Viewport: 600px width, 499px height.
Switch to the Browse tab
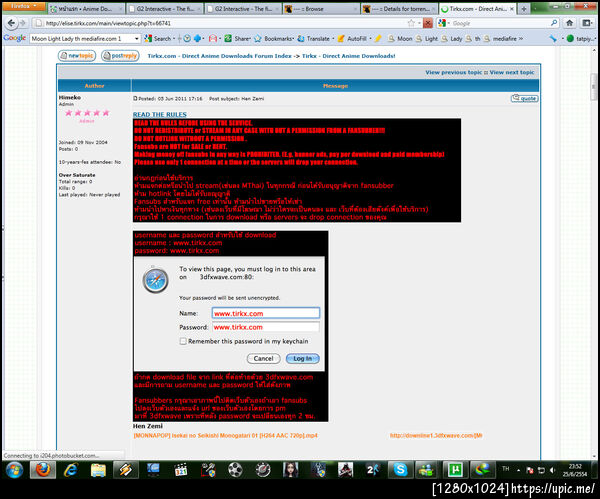(321, 8)
